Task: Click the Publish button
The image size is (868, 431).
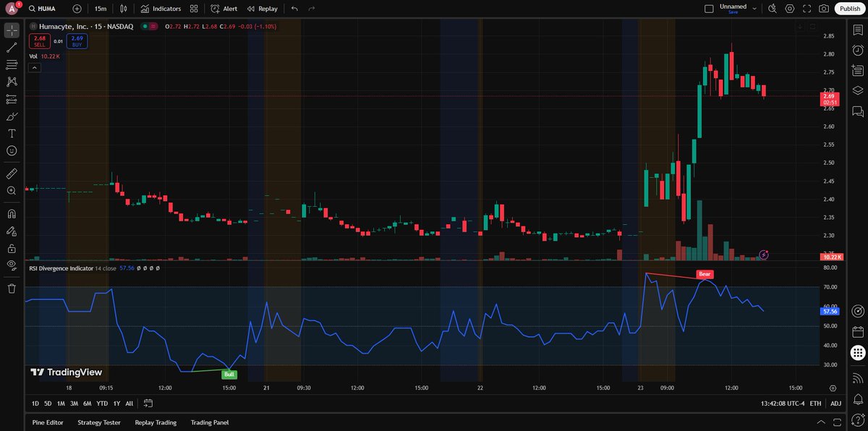Action: pyautogui.click(x=849, y=9)
